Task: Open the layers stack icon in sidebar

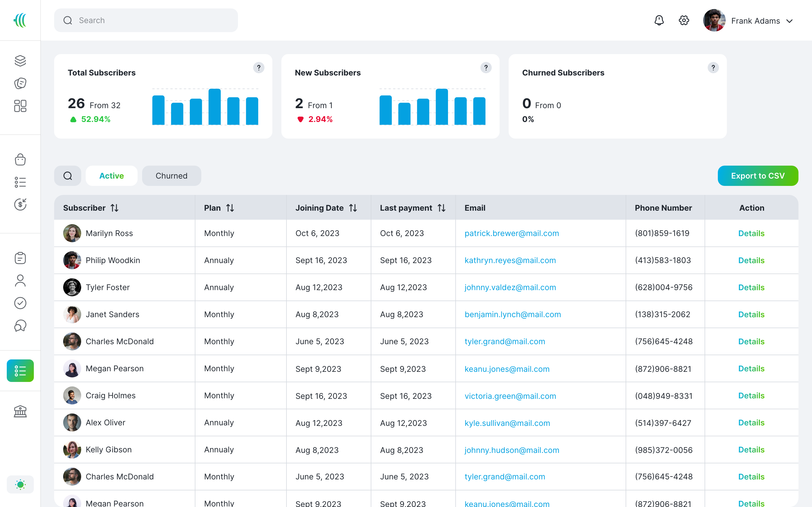Action: pyautogui.click(x=20, y=61)
